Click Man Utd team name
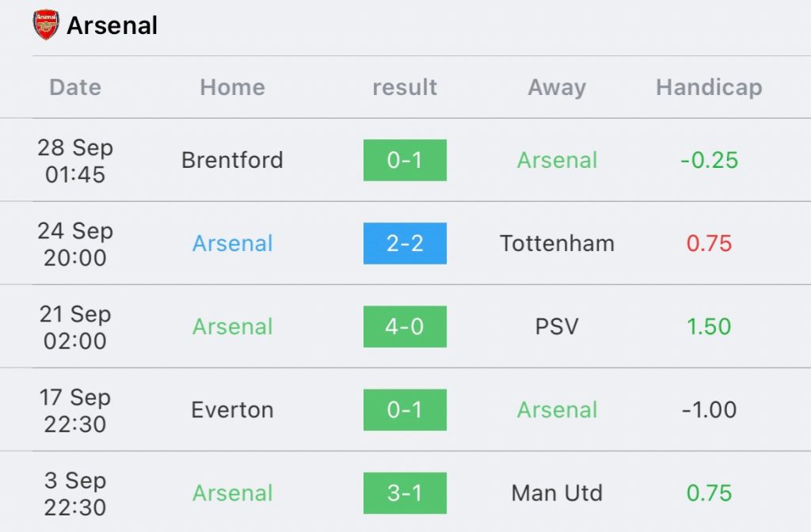The image size is (811, 532). [x=557, y=492]
